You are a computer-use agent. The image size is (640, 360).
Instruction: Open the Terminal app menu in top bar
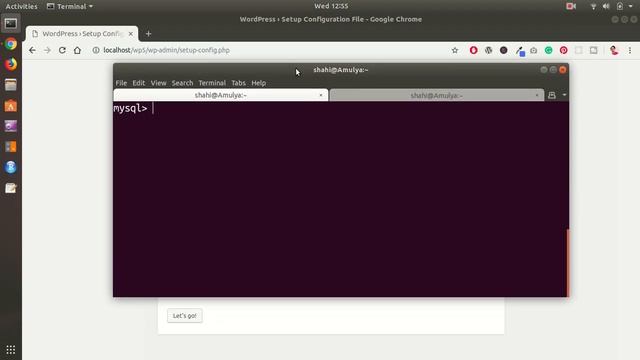pos(70,6)
